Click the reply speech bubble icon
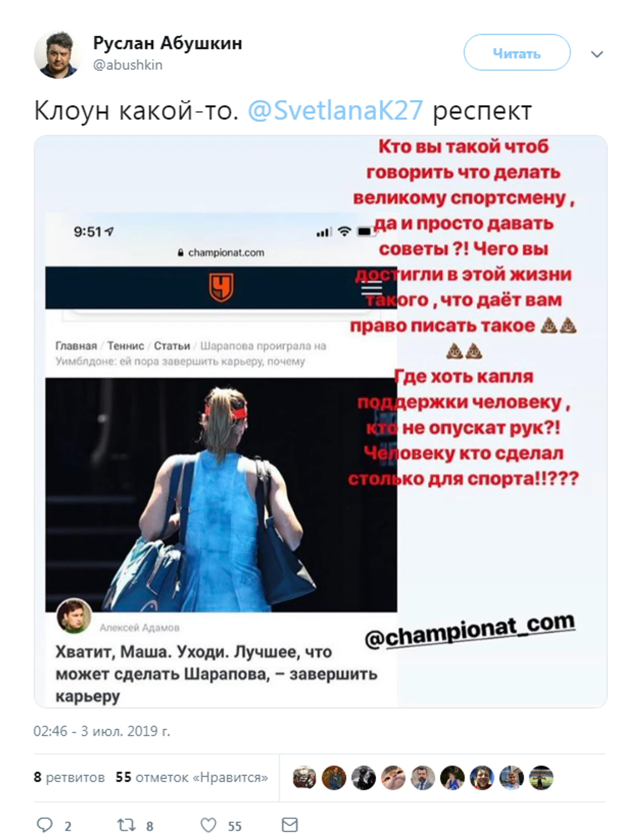Screen dimensions: 635x840 coord(45,825)
